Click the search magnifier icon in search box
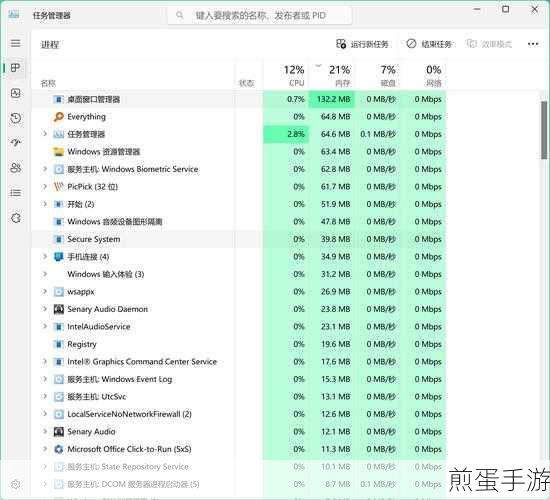This screenshot has height=500, width=550. coord(180,15)
